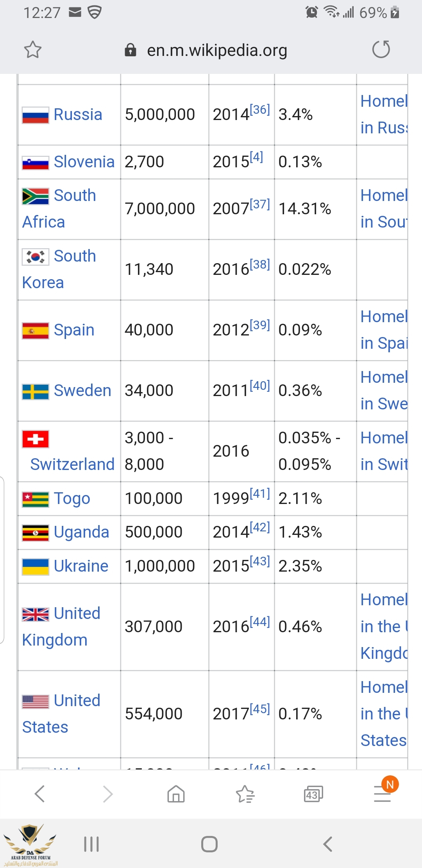Open the Russia country link

click(78, 115)
